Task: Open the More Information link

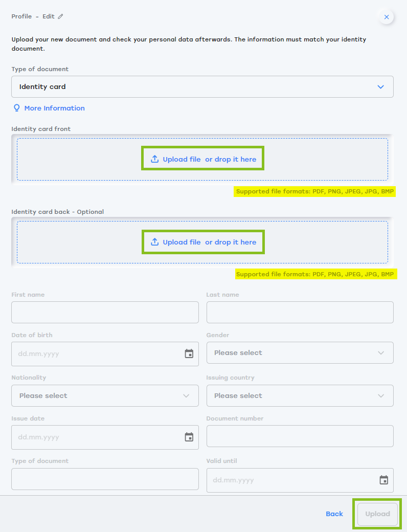Action: tap(54, 108)
